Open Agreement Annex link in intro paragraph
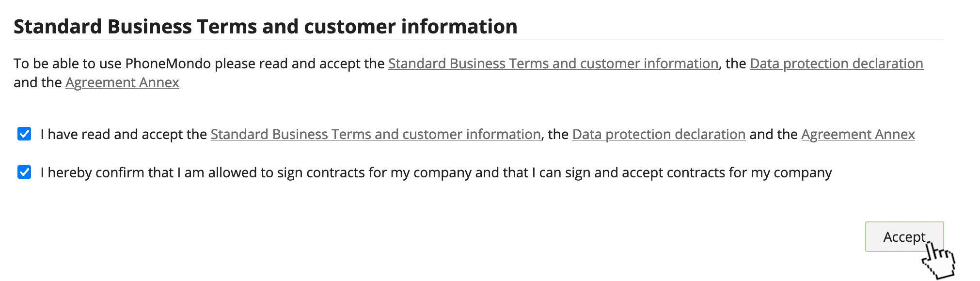Viewport: 980px width, 281px height. click(x=122, y=82)
